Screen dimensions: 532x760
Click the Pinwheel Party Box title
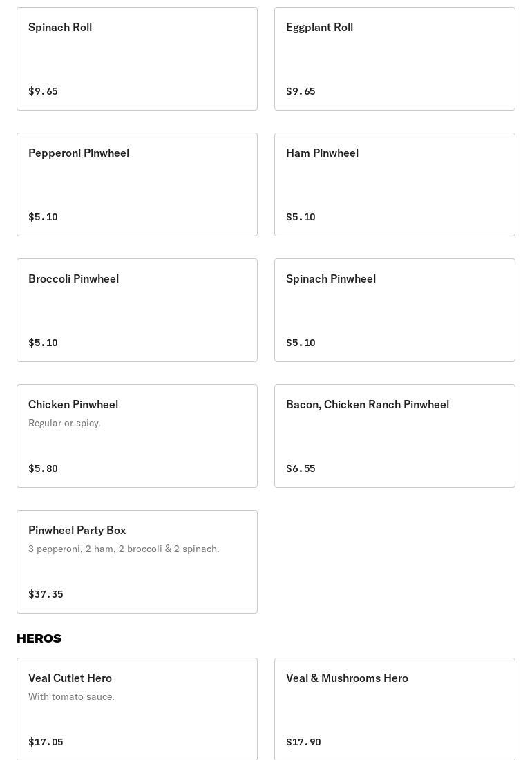click(x=77, y=530)
